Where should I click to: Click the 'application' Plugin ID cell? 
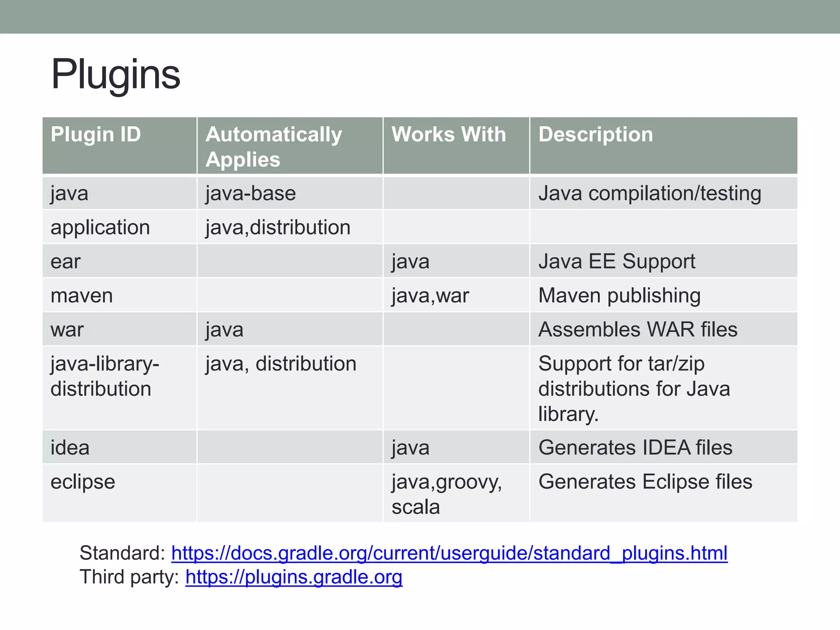click(x=120, y=227)
